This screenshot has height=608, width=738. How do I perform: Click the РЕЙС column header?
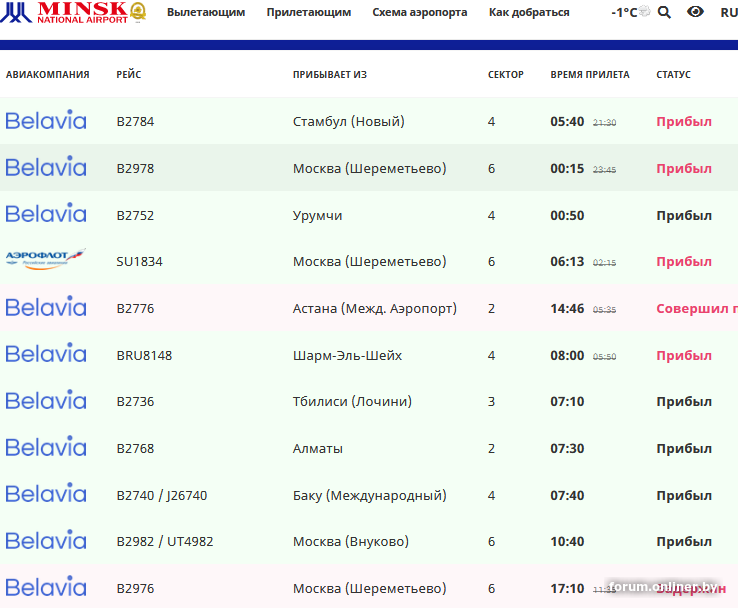pos(128,74)
